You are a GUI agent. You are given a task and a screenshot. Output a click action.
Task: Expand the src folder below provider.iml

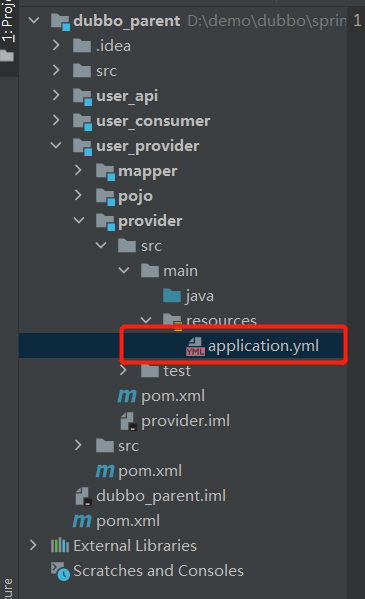coord(78,445)
